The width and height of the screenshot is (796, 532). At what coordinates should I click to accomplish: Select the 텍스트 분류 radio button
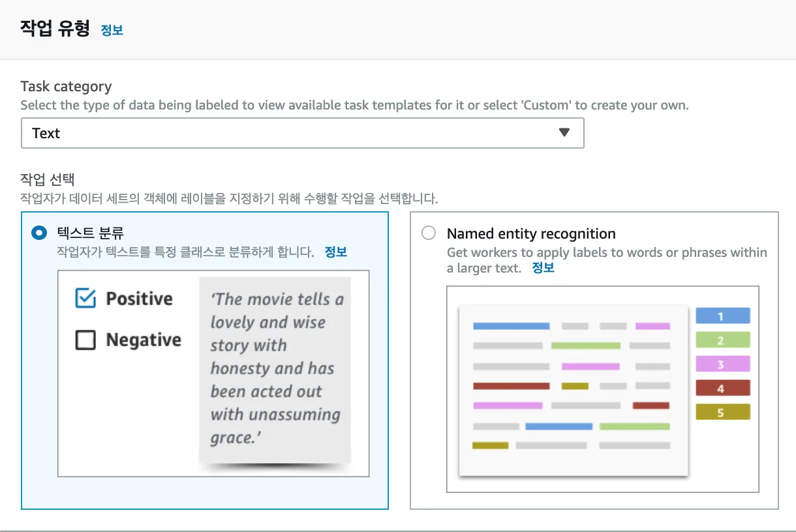click(x=39, y=233)
